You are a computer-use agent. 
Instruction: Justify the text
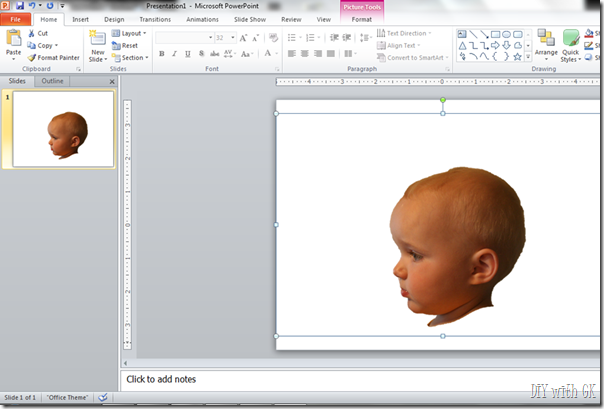[331, 54]
